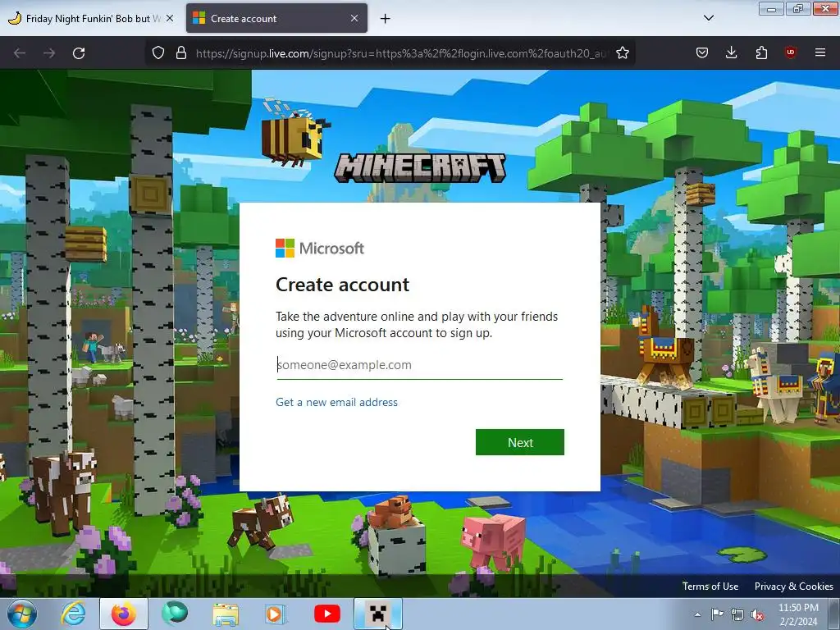The image size is (840, 630).
Task: Close the Friday Night Funkin' tab
Action: pos(169,18)
